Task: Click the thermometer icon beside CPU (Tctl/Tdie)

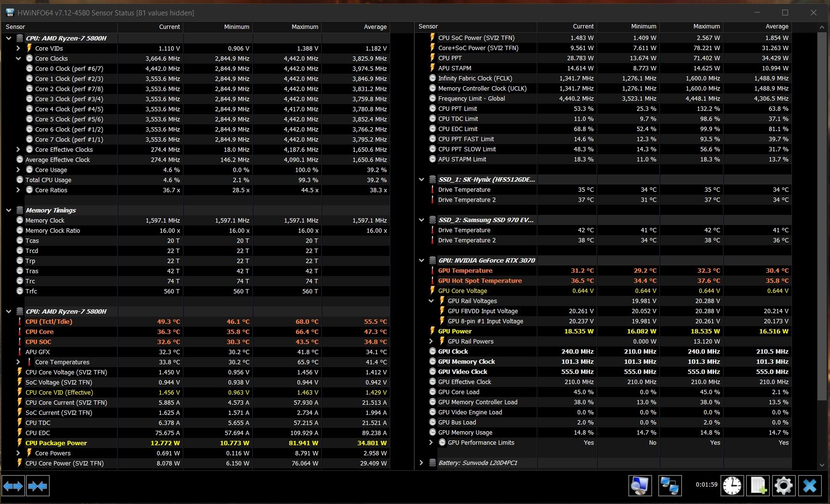Action: point(20,321)
